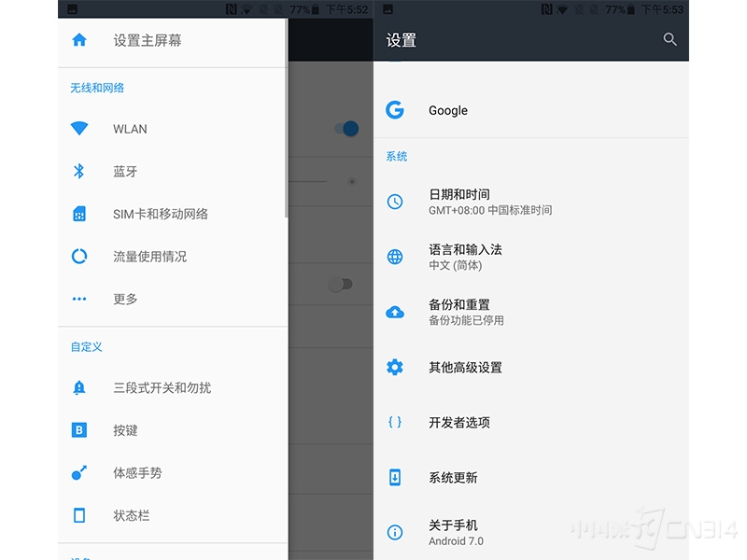Tap the SIM card icon
Screen dimensions: 747x560
(x=79, y=214)
